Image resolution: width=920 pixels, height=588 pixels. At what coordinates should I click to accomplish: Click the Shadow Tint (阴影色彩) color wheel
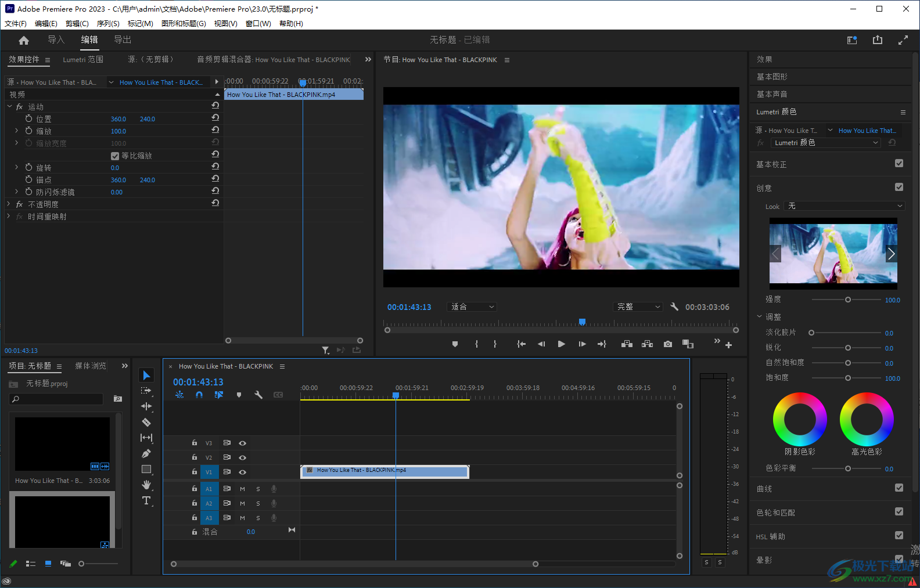coord(800,419)
